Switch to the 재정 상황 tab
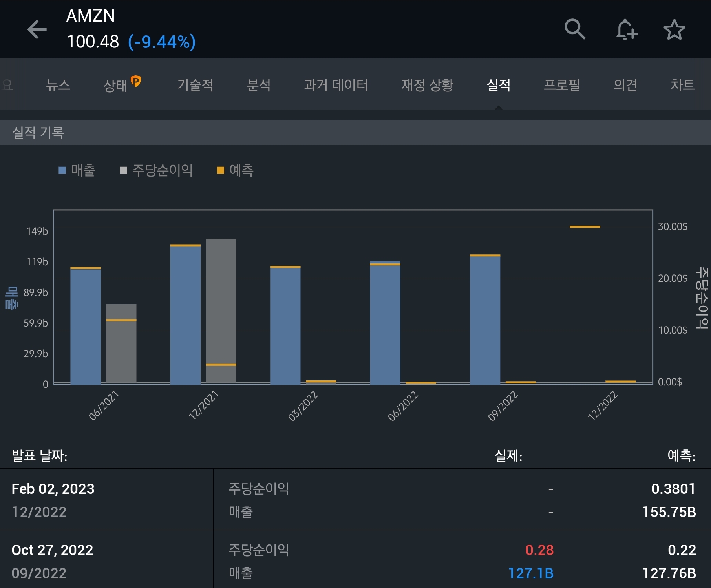Screen dimensions: 711x588 click(427, 85)
